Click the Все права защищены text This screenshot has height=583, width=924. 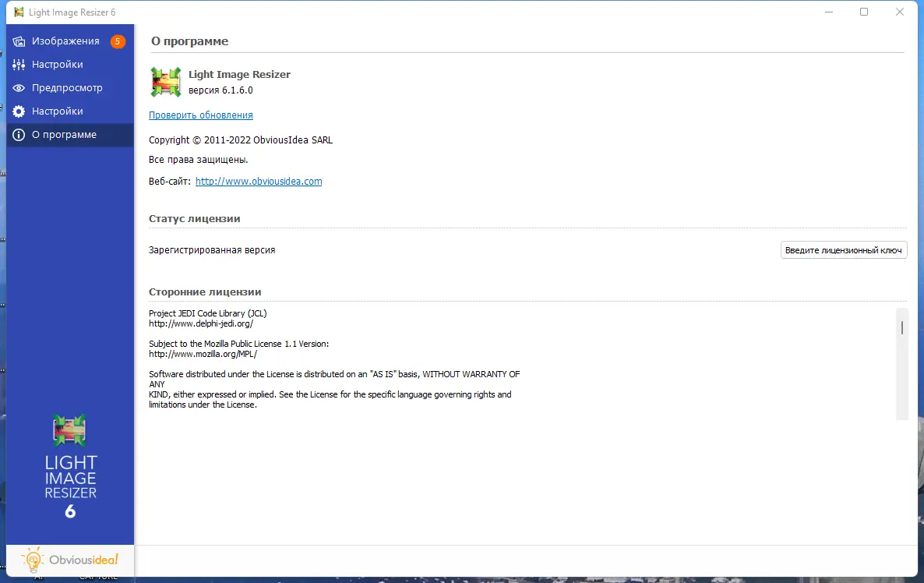(198, 160)
